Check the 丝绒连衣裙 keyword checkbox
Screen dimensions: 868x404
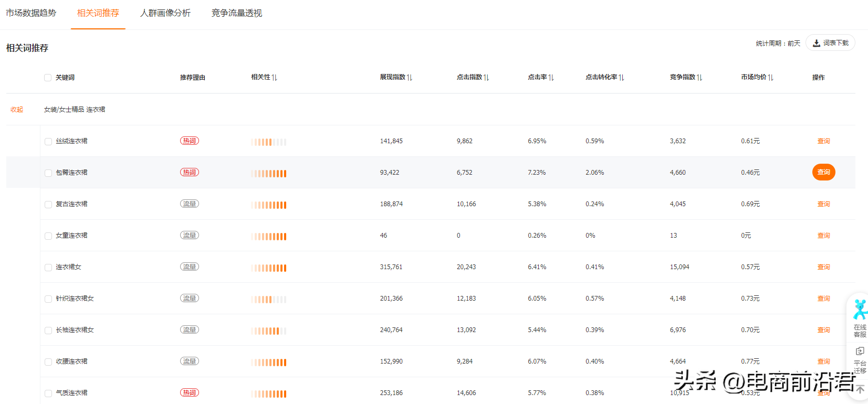[48, 142]
